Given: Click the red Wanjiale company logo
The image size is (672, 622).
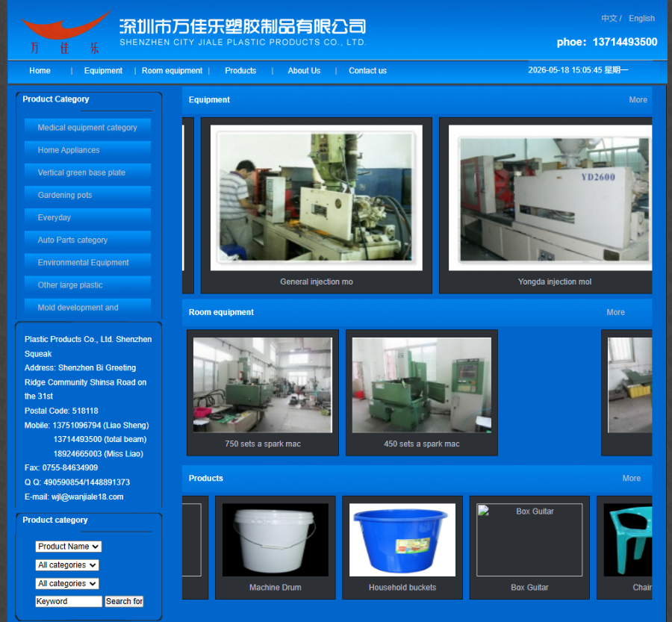Looking at the screenshot, I should 66,32.
